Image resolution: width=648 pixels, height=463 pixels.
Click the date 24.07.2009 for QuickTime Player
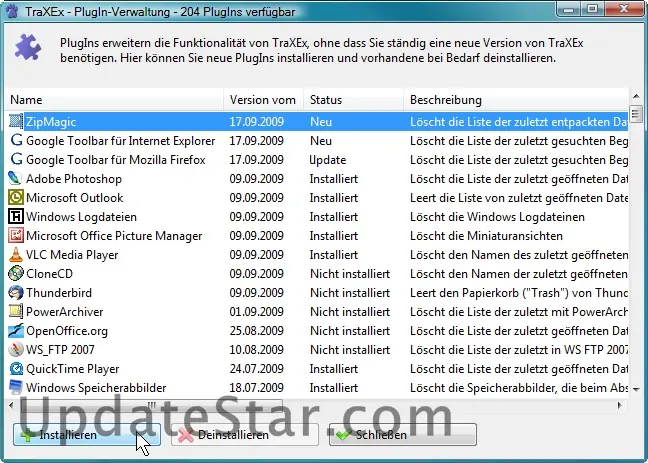coord(257,369)
